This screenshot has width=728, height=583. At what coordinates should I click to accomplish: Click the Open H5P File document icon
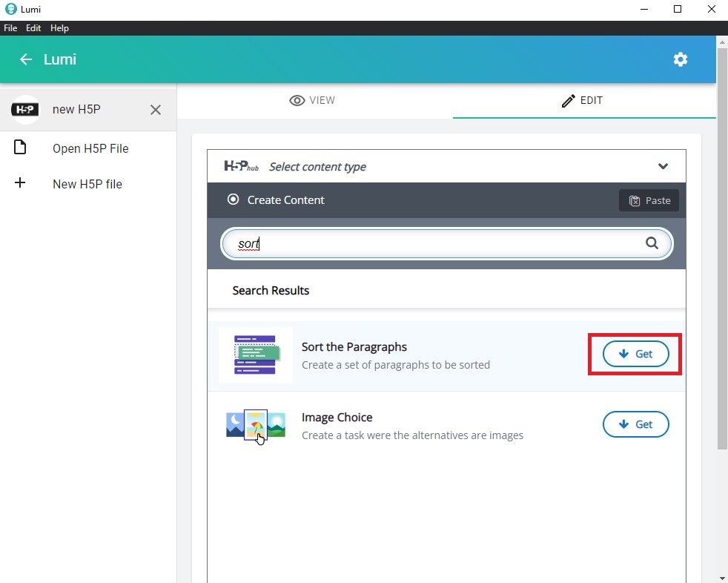point(20,148)
